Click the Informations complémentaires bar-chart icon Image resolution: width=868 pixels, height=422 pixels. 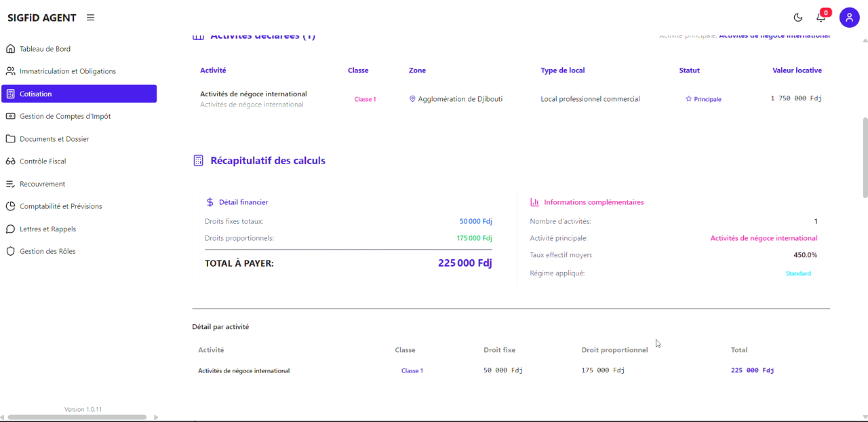point(534,202)
